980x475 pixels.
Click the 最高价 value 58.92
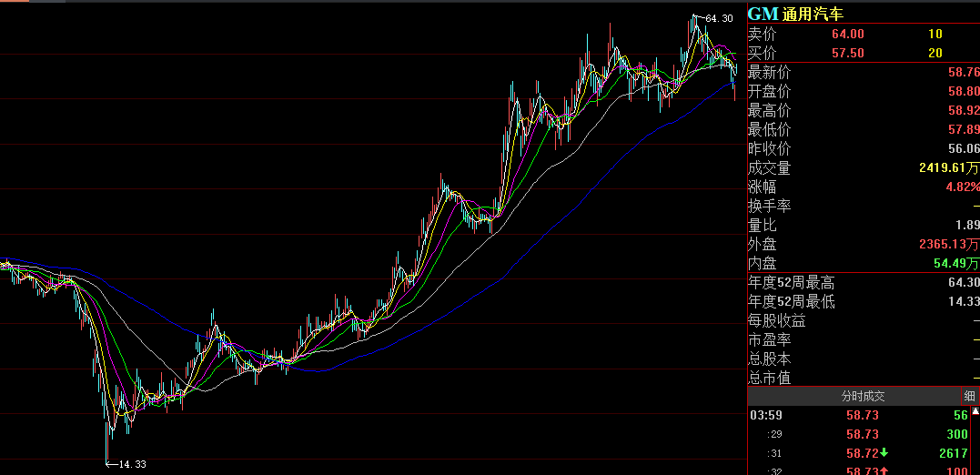[963, 111]
